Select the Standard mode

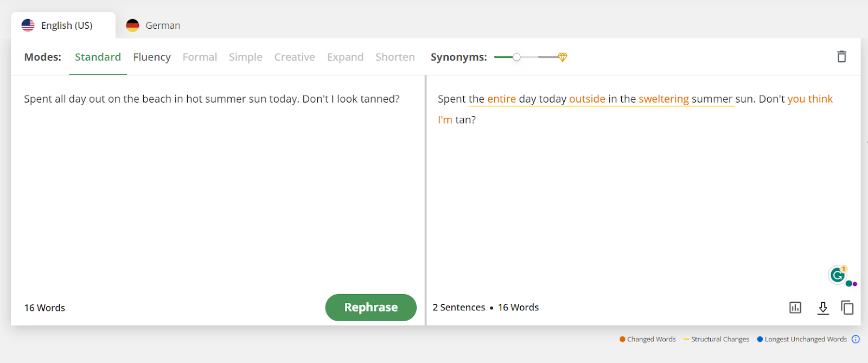pyautogui.click(x=98, y=57)
